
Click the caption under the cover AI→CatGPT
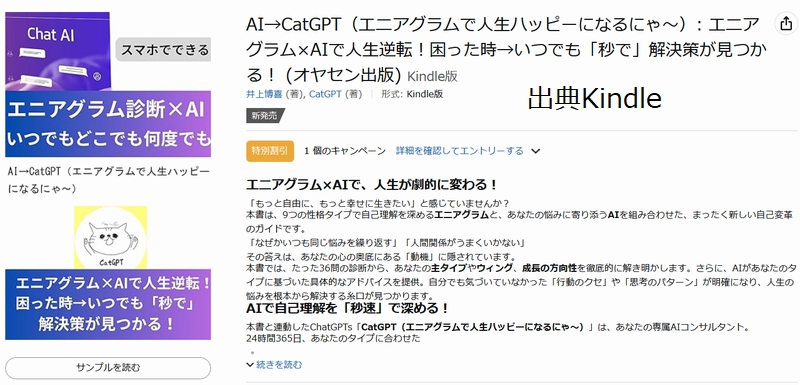point(108,179)
